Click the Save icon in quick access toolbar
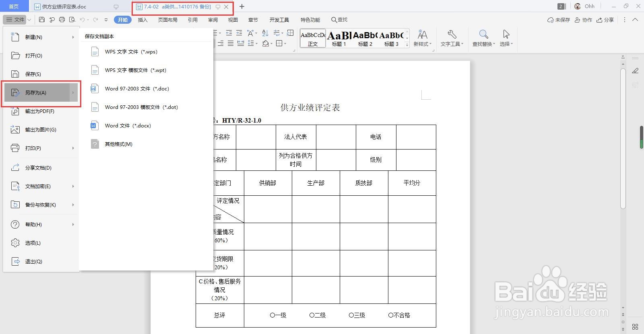 coord(42,20)
